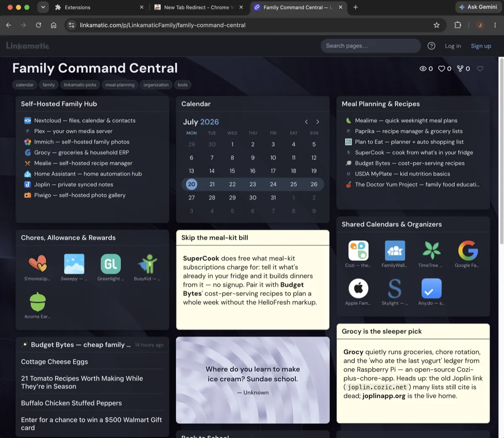Switch to the Extensions tab
This screenshot has height=438, width=504.
point(99,7)
